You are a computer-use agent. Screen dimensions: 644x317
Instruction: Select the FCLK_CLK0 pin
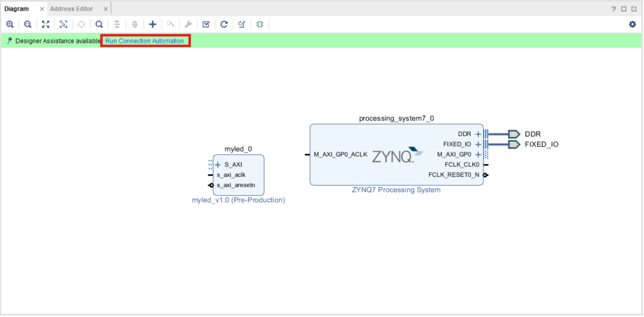462,164
